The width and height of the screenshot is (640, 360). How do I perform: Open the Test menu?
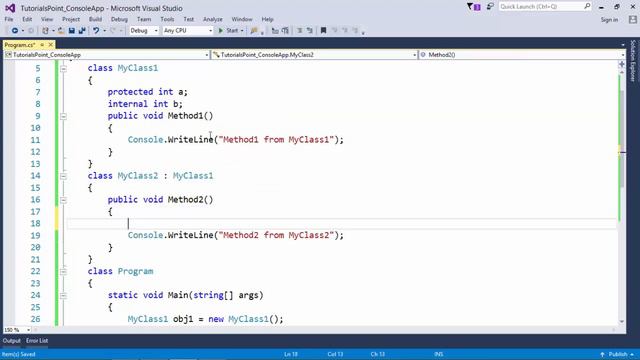coord(189,19)
